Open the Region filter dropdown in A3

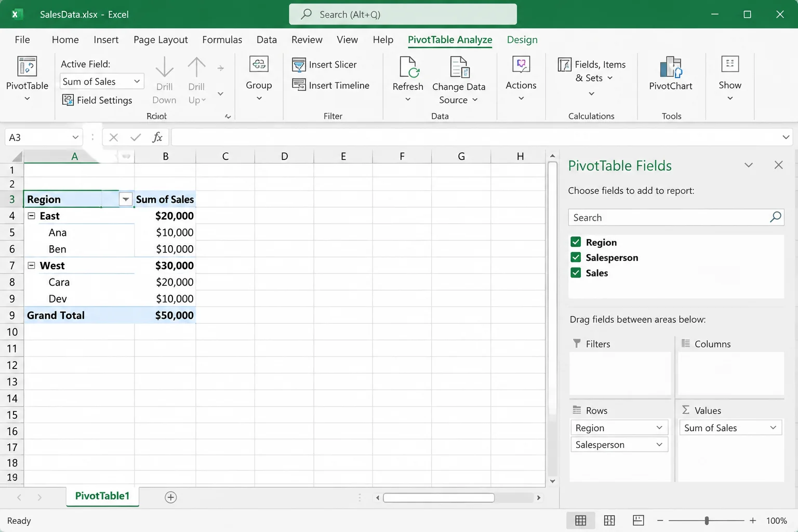(x=126, y=199)
